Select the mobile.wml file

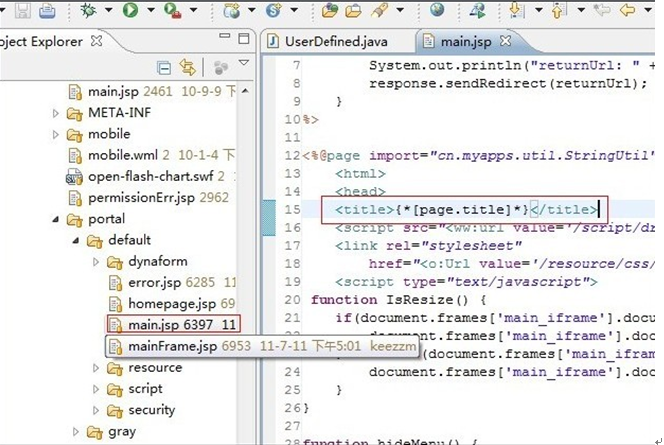pos(150,155)
